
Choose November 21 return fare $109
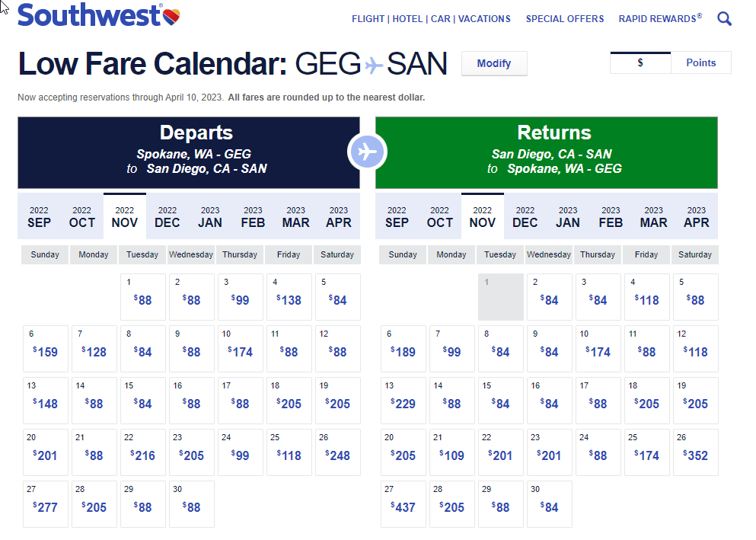click(x=452, y=452)
